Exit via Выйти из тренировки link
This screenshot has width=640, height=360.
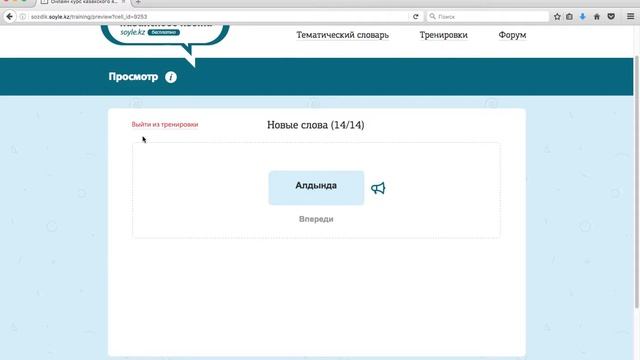pos(165,124)
